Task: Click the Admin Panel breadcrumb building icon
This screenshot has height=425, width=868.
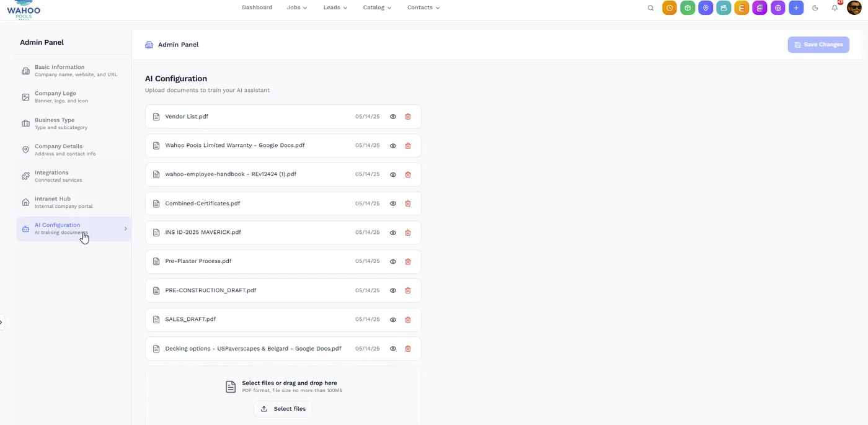Action: coord(149,45)
